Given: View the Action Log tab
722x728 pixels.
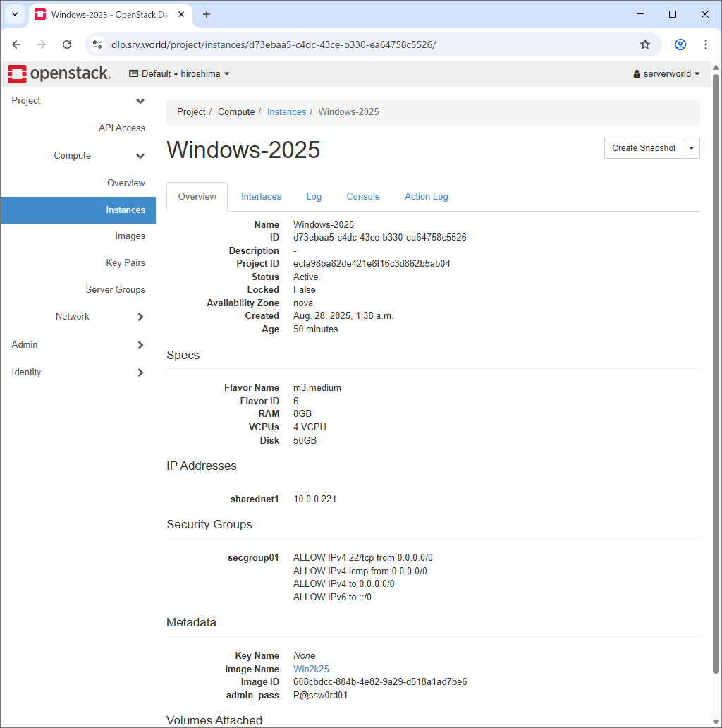Looking at the screenshot, I should [x=426, y=196].
